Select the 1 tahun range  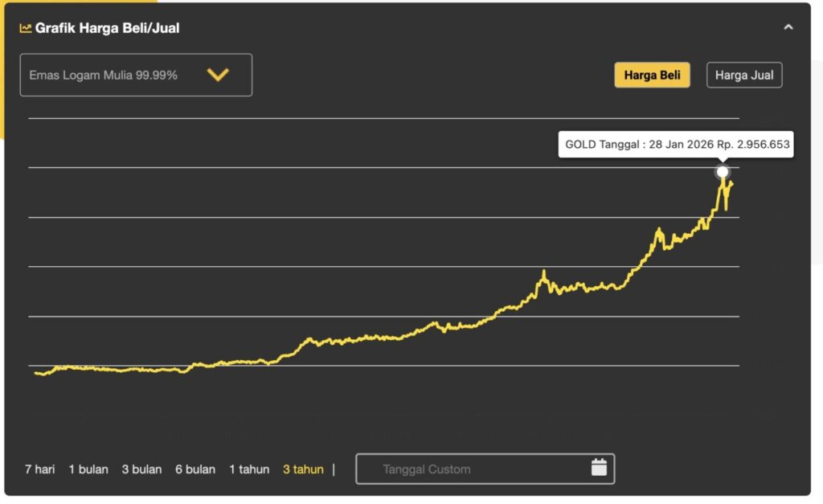click(x=248, y=469)
